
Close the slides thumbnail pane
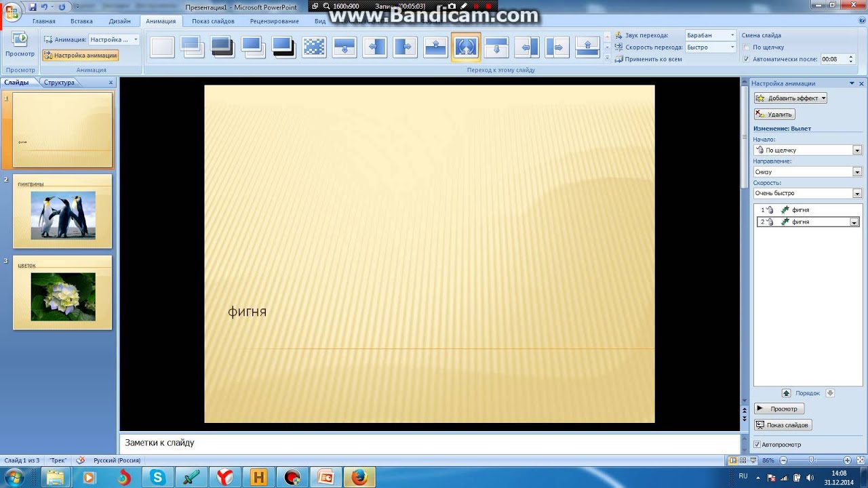coord(111,83)
